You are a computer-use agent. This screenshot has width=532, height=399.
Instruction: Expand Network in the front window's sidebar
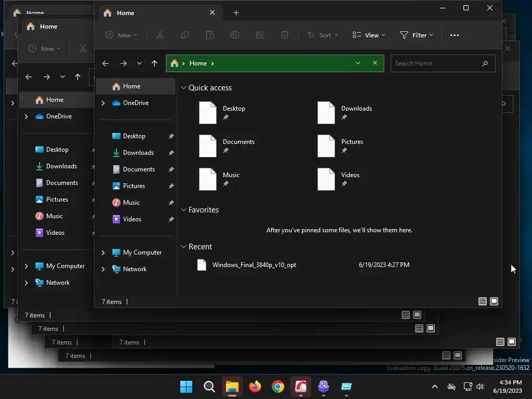(103, 269)
